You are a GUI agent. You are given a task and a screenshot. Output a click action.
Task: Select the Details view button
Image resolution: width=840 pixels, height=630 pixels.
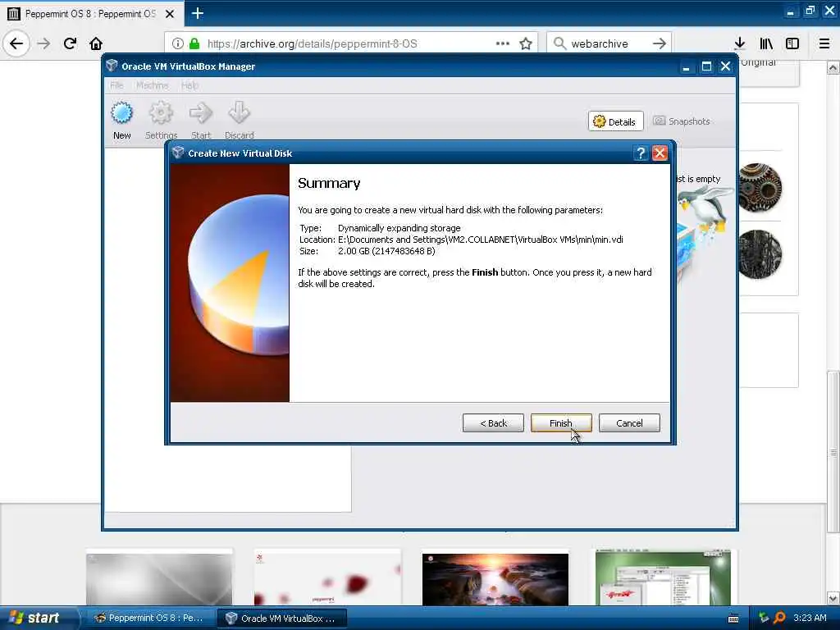615,121
